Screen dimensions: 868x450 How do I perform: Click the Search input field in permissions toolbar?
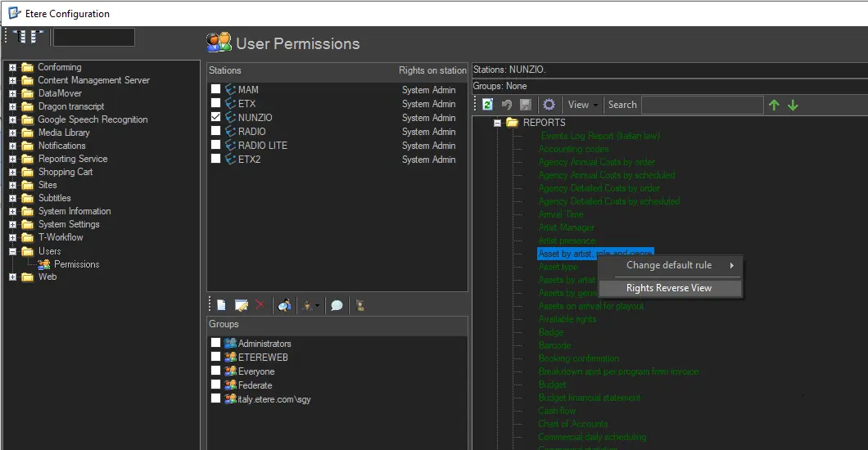702,105
